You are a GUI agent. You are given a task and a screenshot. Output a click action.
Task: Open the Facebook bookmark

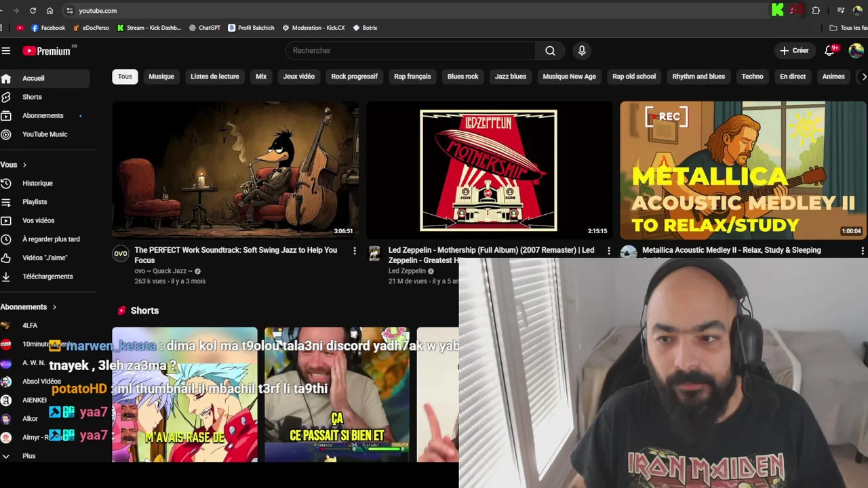click(x=48, y=28)
